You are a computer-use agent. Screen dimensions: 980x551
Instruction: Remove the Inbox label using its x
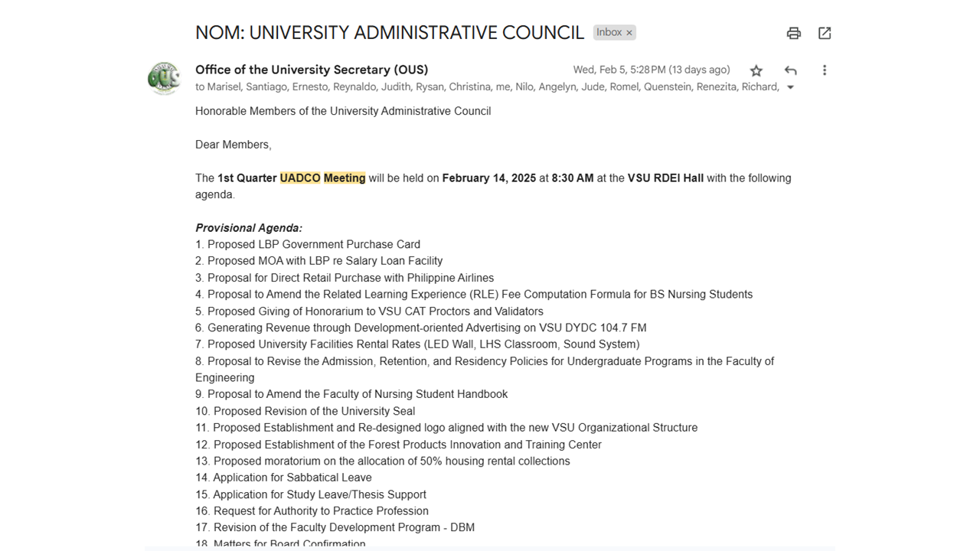[x=629, y=33]
